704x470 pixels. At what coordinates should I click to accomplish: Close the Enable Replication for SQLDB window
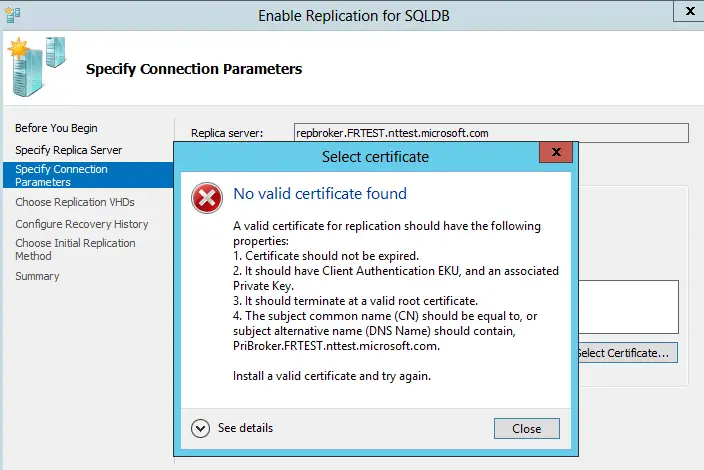tap(690, 11)
